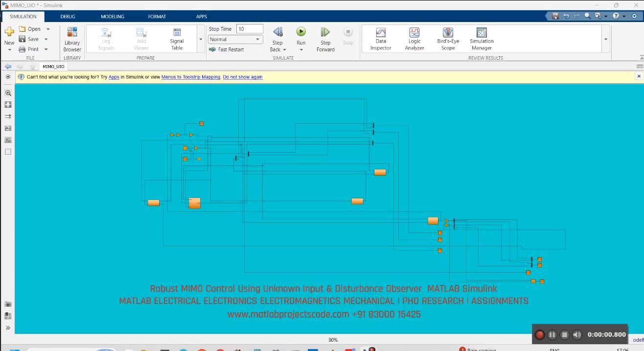Click the keyboard icon below toolstrip
The width and height of the screenshot is (644, 351).
640,66
